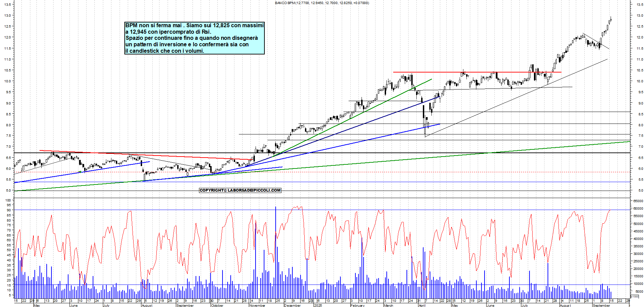Click the 5000 volume axis label
644x307 pixels.
pos(639,292)
